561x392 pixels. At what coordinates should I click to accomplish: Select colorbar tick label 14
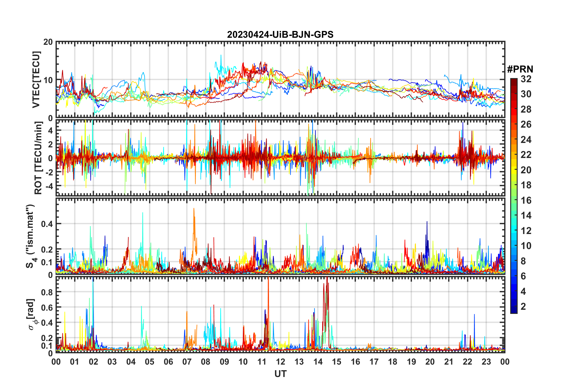(526, 215)
